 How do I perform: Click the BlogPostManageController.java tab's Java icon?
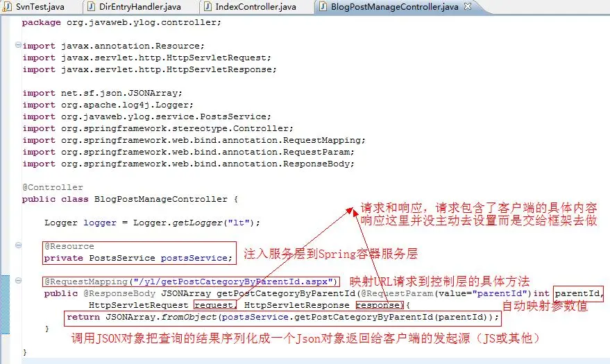[x=323, y=7]
